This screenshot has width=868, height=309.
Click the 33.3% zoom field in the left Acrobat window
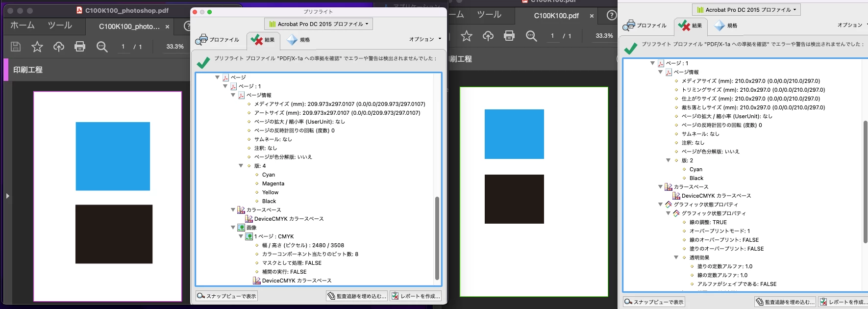[175, 47]
